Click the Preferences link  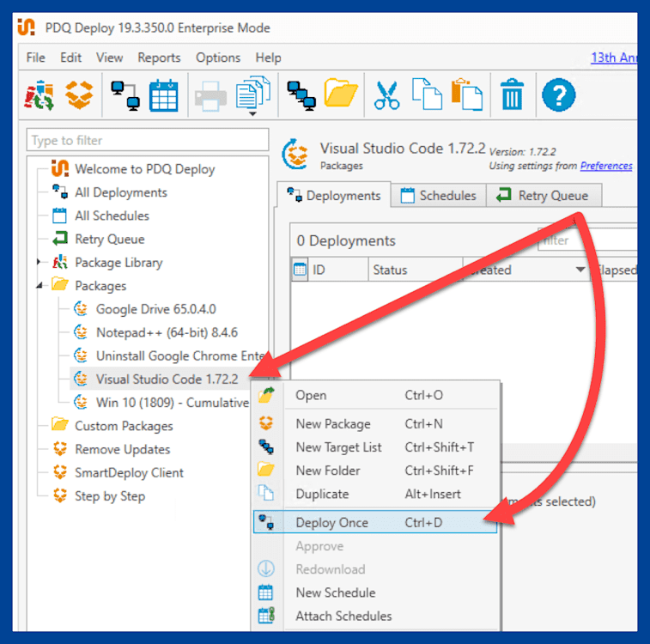(606, 166)
